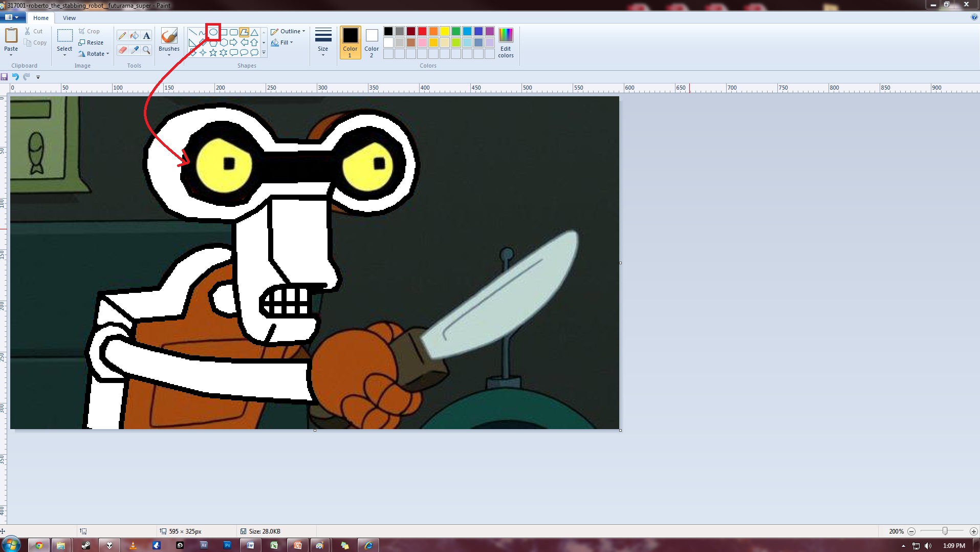Open the shape Fill dropdown
This screenshot has height=552, width=980.
coord(282,43)
